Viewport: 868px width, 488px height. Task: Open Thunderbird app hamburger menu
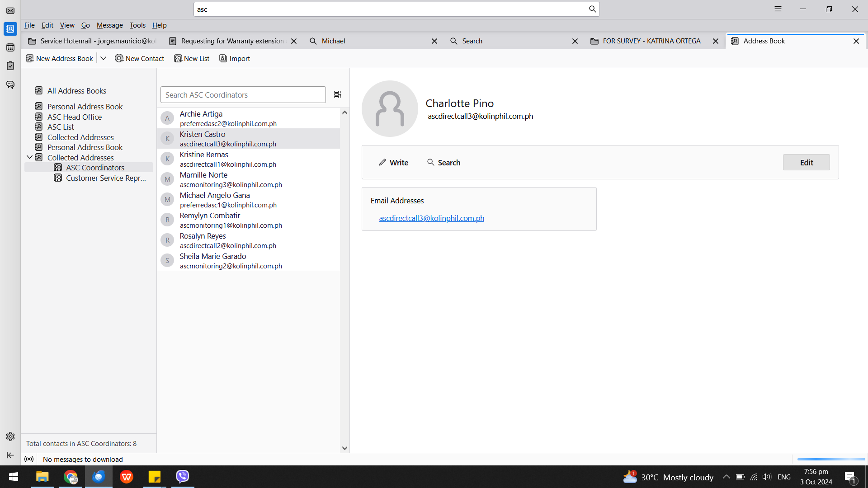pyautogui.click(x=778, y=9)
